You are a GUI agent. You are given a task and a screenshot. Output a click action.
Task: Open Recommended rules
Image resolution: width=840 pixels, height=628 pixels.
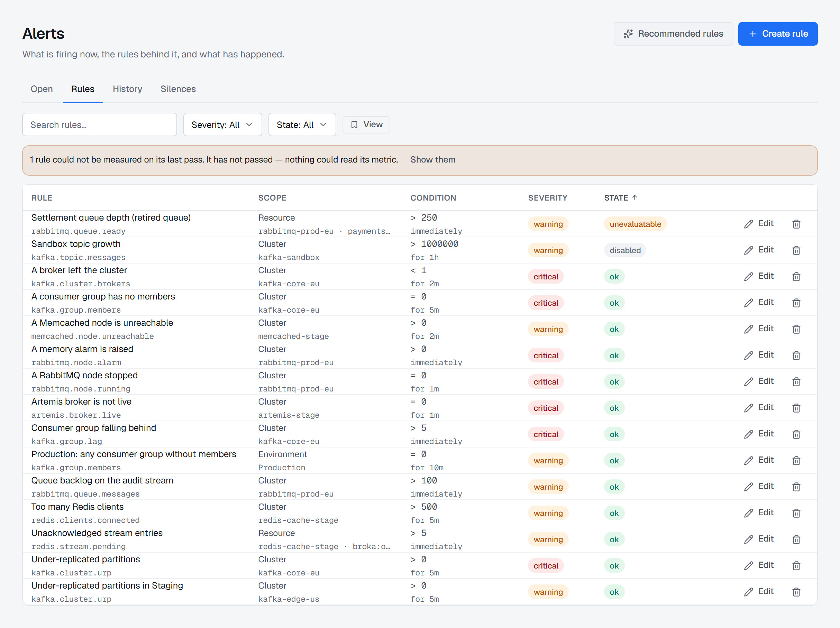click(x=673, y=34)
